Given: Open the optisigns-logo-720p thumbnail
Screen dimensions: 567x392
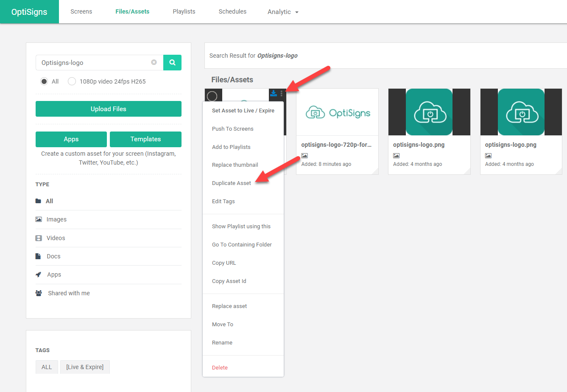Looking at the screenshot, I should (337, 112).
